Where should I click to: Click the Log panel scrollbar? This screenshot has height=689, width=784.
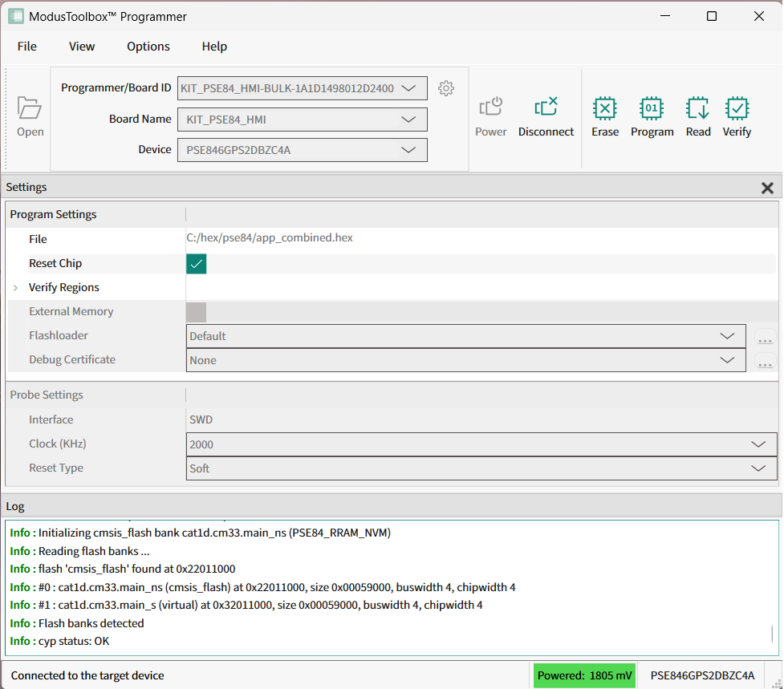(x=772, y=634)
